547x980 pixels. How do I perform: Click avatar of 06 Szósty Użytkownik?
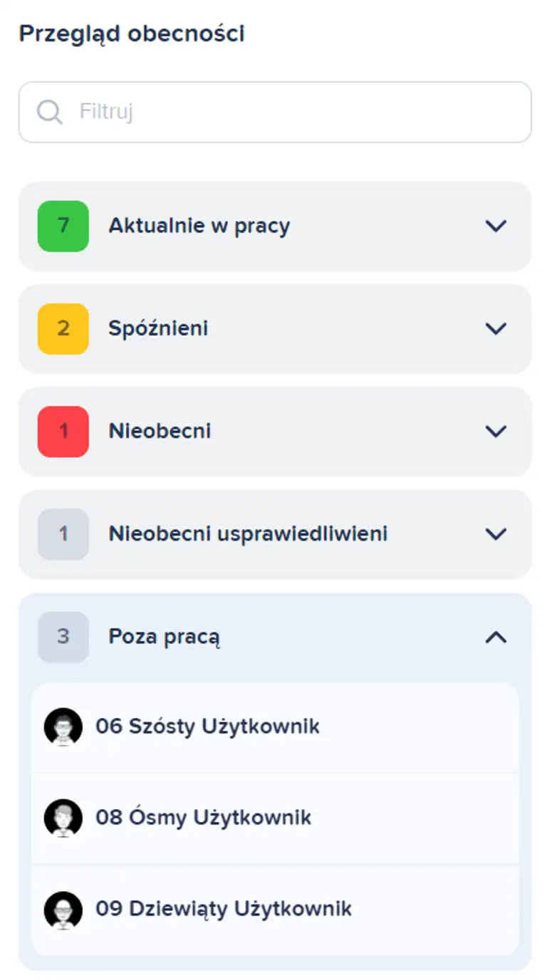[x=63, y=727]
